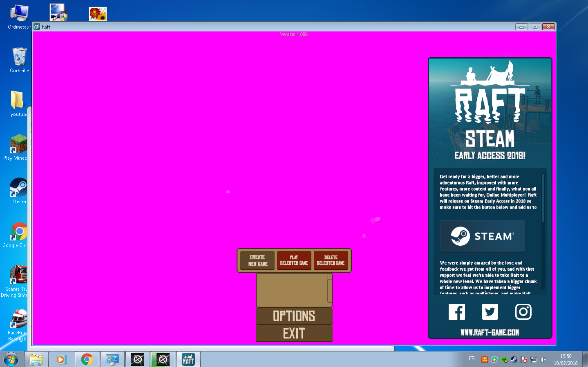Viewport: 588px width, 367px height.
Task: Select the flowers image file on desktop
Action: coord(98,14)
